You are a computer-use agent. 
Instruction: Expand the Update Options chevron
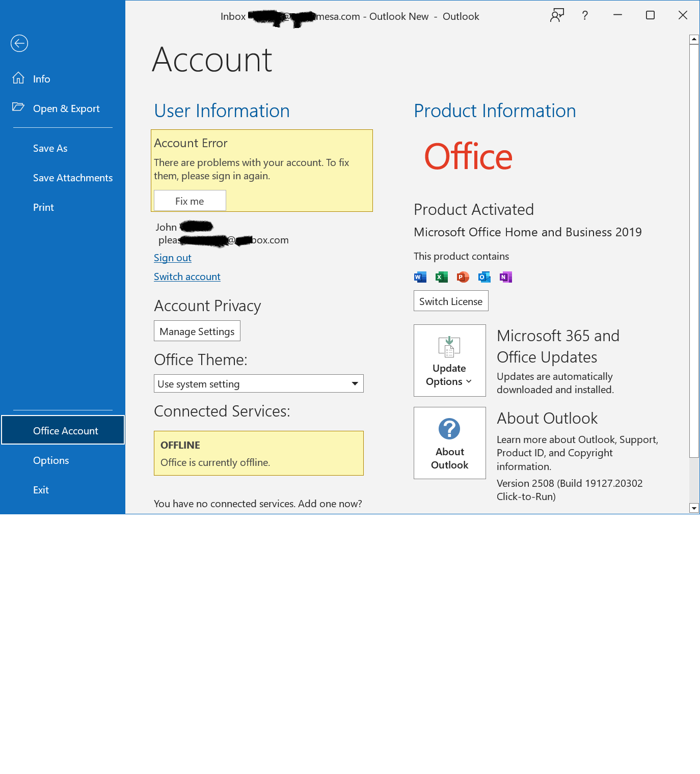[469, 381]
